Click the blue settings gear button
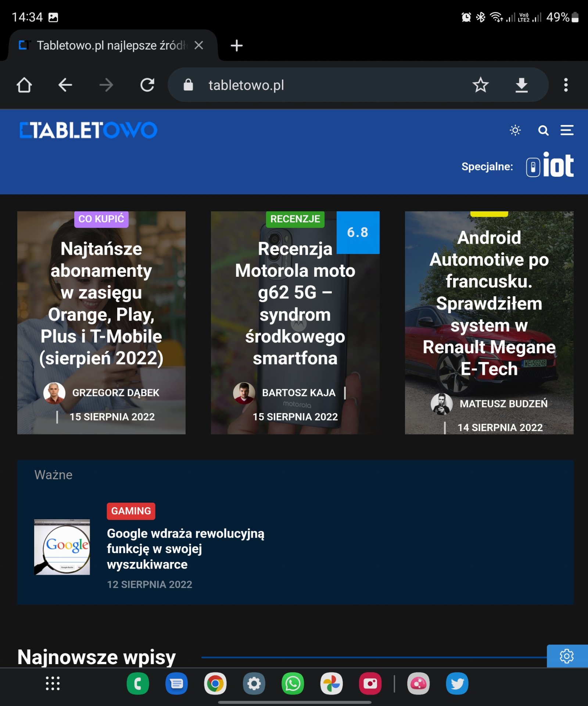The image size is (588, 706). click(x=567, y=656)
